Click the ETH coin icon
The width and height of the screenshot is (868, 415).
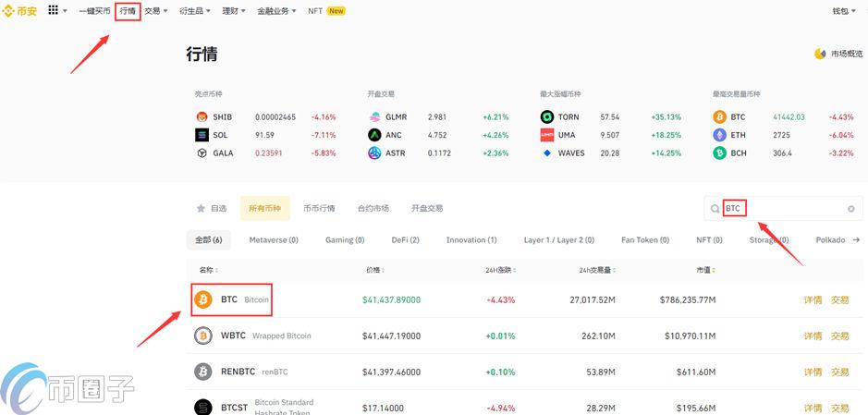(x=719, y=135)
